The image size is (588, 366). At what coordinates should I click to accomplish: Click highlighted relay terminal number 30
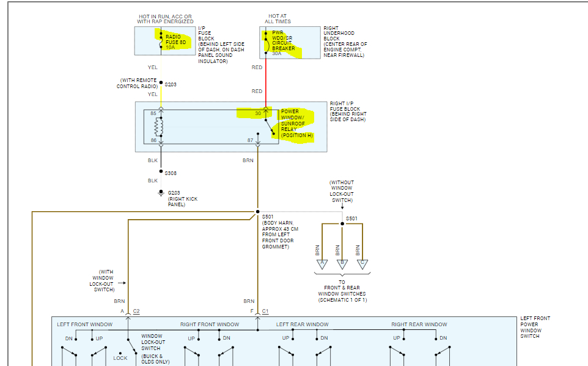pyautogui.click(x=258, y=113)
